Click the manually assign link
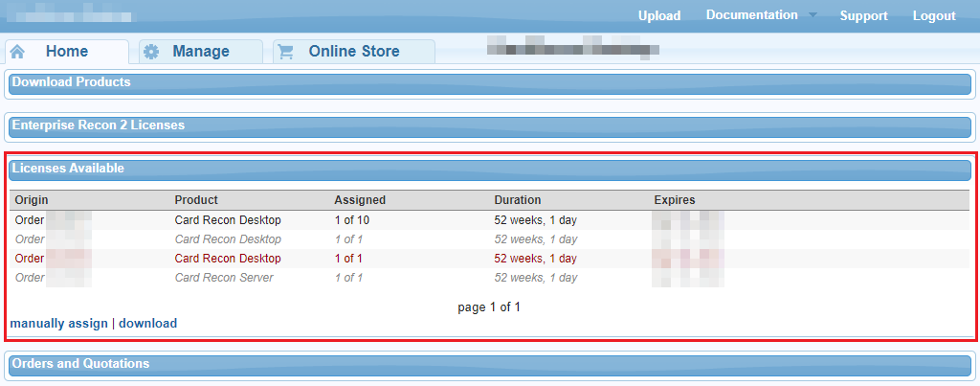Viewport: 980px width, 386px height. click(x=58, y=324)
